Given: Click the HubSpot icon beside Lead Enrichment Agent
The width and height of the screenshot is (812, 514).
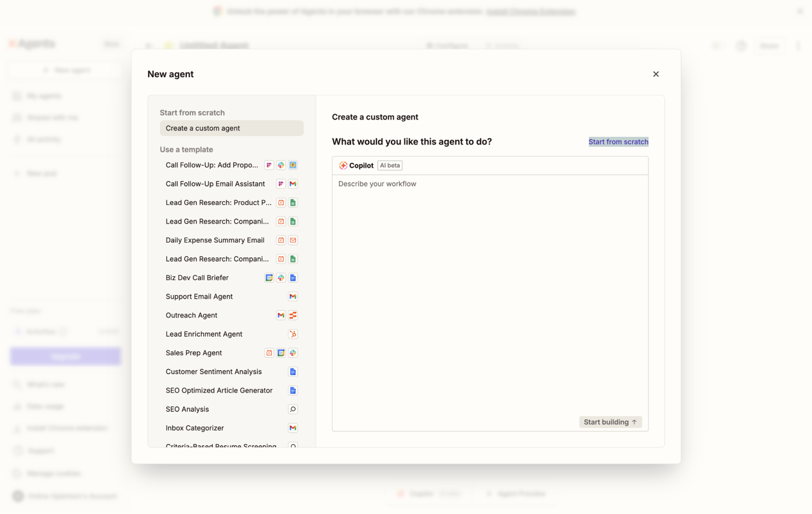Looking at the screenshot, I should point(293,334).
